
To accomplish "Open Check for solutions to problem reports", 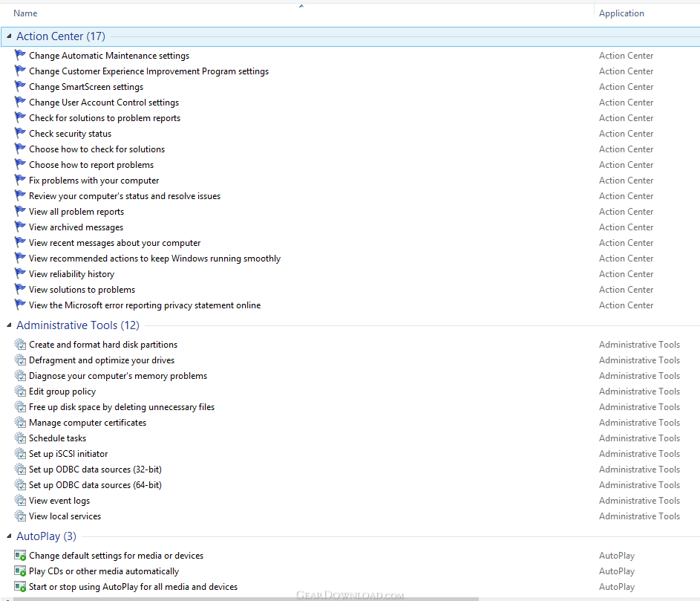I will point(105,118).
